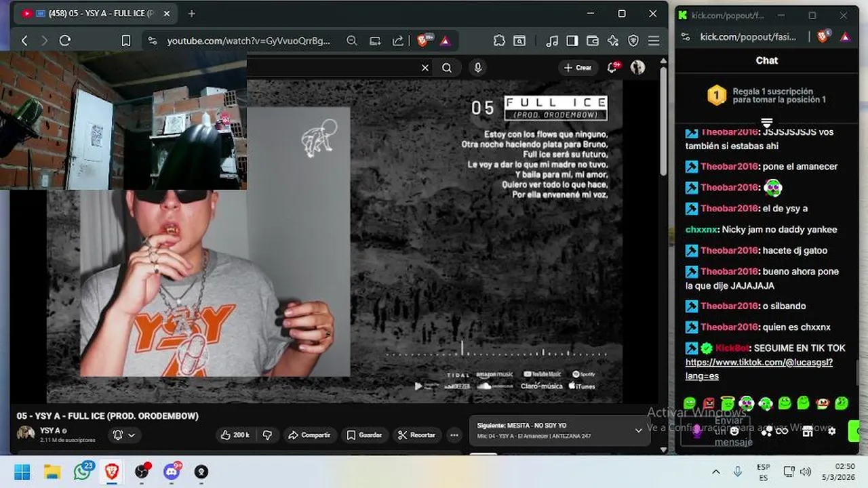The image size is (868, 488).
Task: Open YouTube notifications bell
Action: tap(612, 67)
